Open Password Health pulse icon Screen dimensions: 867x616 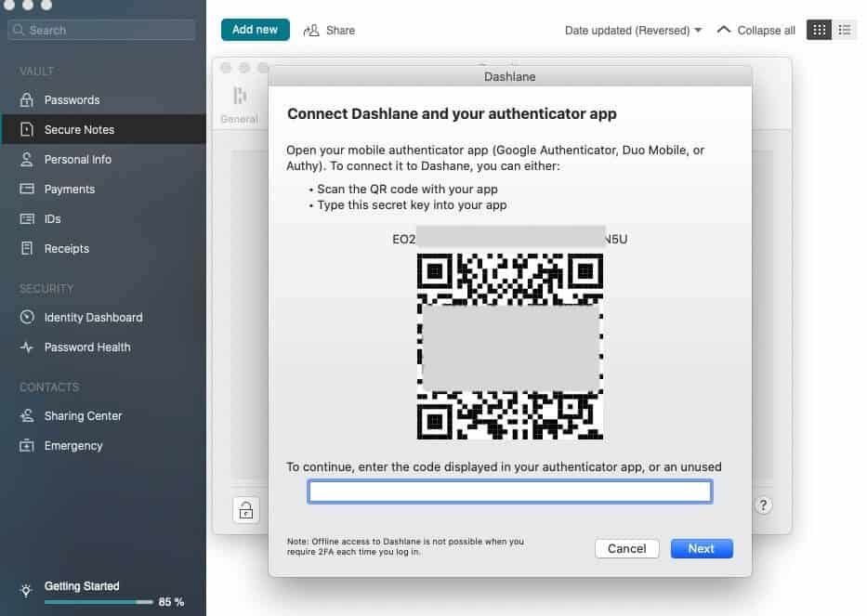[27, 347]
